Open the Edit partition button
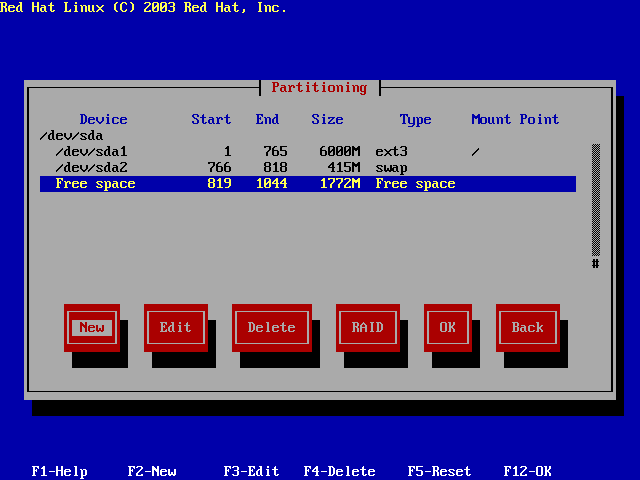The height and width of the screenshot is (480, 640). point(176,327)
